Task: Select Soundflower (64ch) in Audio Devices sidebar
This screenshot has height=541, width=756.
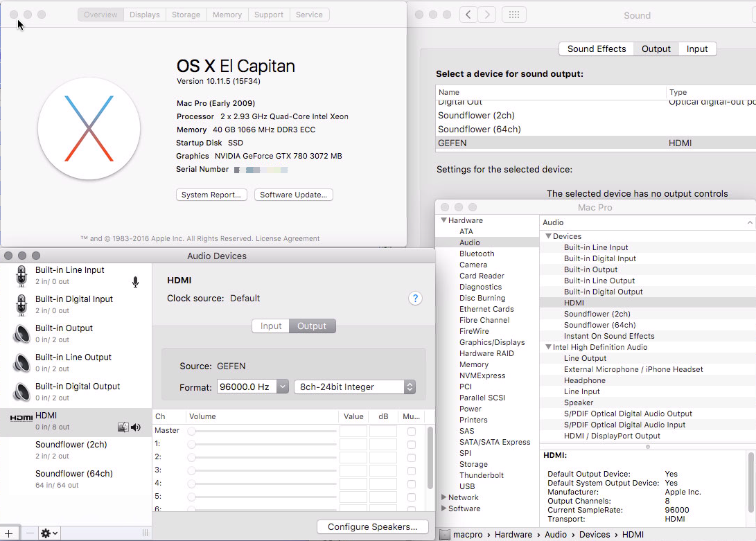Action: [76, 479]
